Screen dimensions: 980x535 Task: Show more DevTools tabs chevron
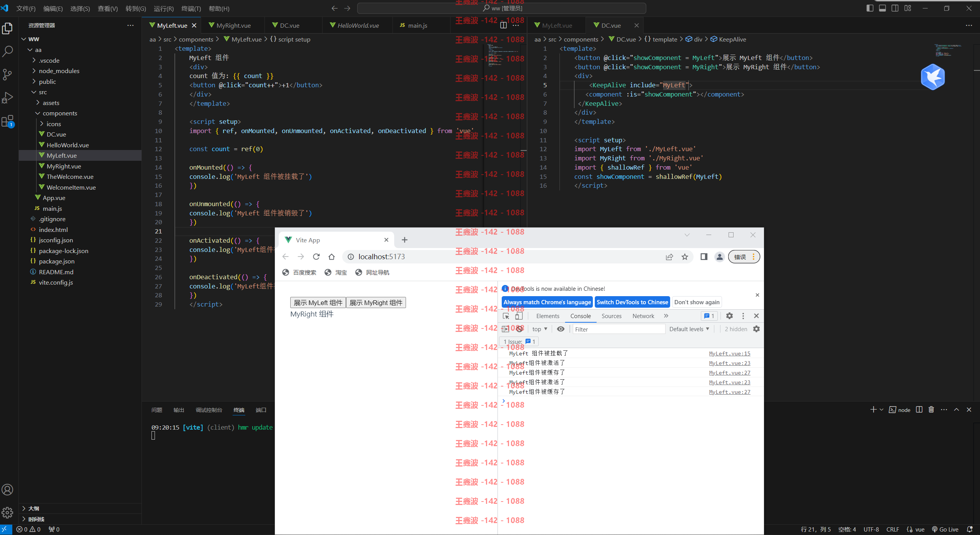666,316
